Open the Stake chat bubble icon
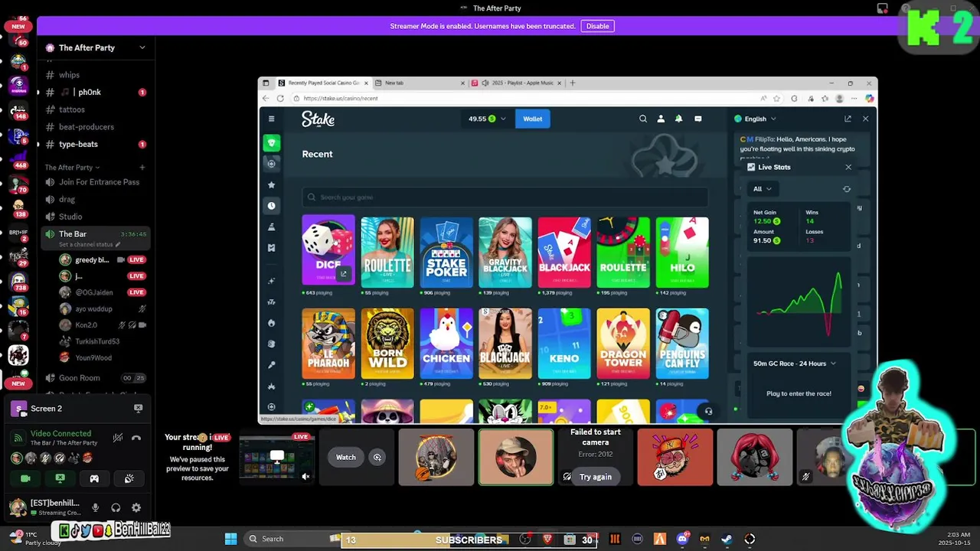Image resolution: width=980 pixels, height=551 pixels. point(697,119)
